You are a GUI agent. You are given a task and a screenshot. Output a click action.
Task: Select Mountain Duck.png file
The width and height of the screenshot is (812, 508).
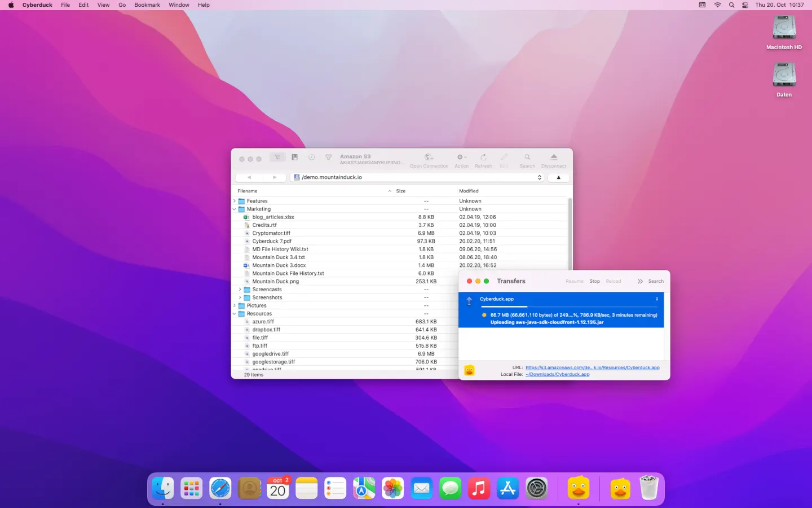click(x=276, y=281)
